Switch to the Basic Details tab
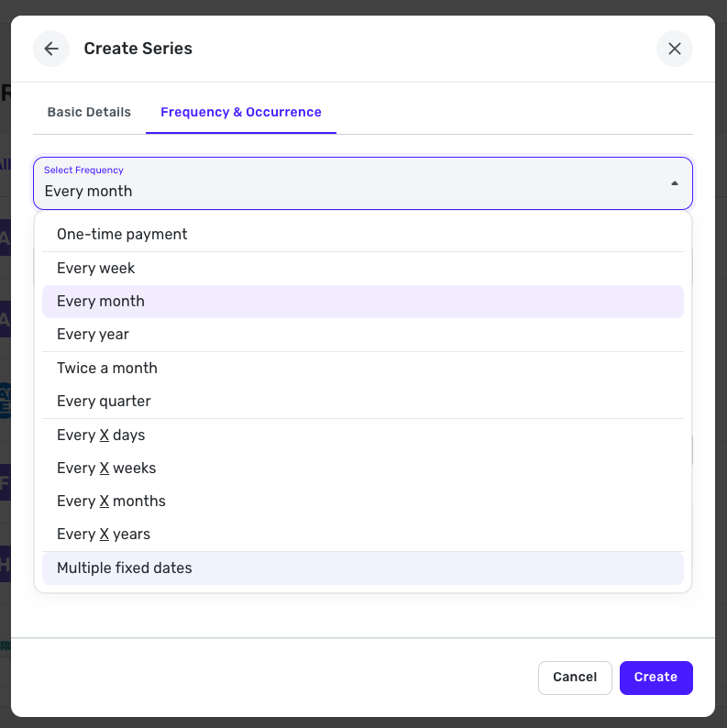 tap(89, 112)
